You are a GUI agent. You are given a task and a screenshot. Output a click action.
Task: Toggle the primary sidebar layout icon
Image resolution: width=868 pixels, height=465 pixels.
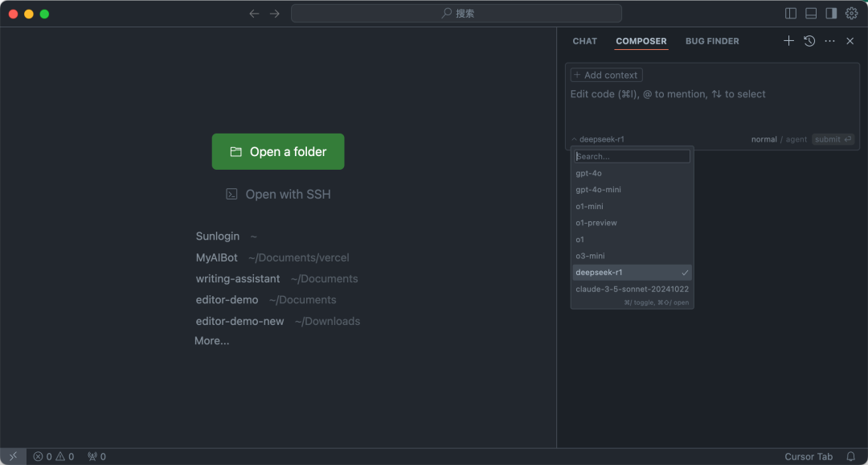pyautogui.click(x=791, y=14)
